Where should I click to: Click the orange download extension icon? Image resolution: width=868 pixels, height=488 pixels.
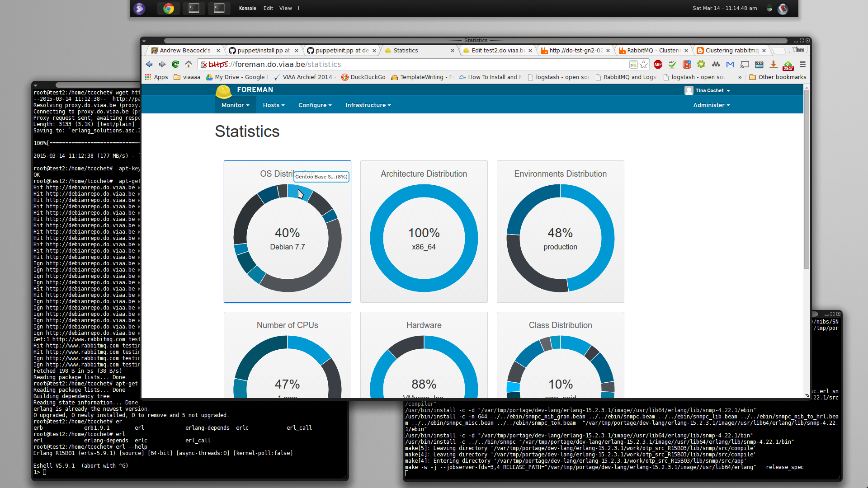click(x=774, y=65)
